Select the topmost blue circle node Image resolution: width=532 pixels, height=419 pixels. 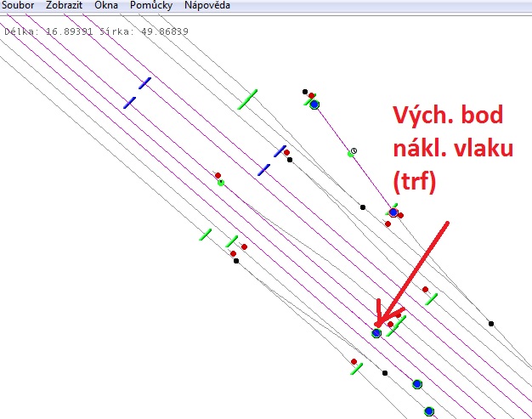pos(314,105)
